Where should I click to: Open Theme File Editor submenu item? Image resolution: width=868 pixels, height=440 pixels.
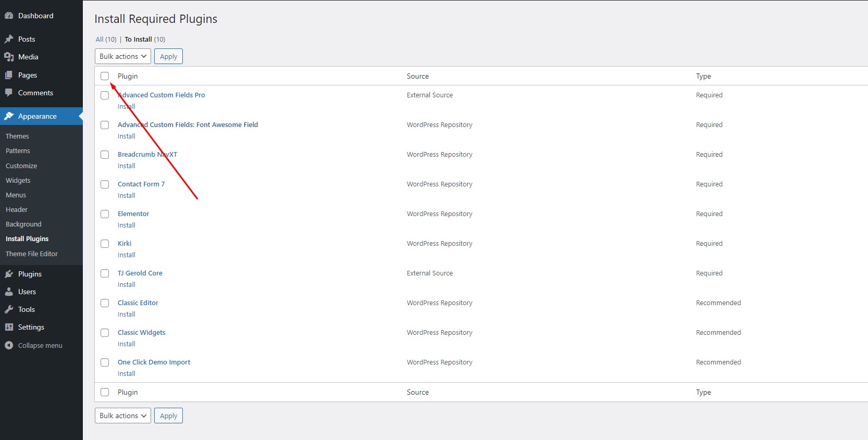32,254
